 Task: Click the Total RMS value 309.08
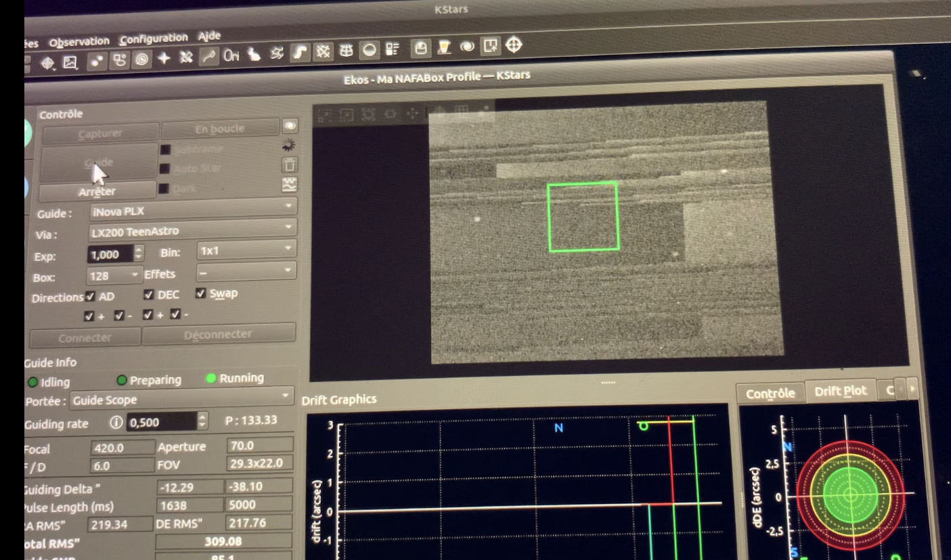(223, 542)
